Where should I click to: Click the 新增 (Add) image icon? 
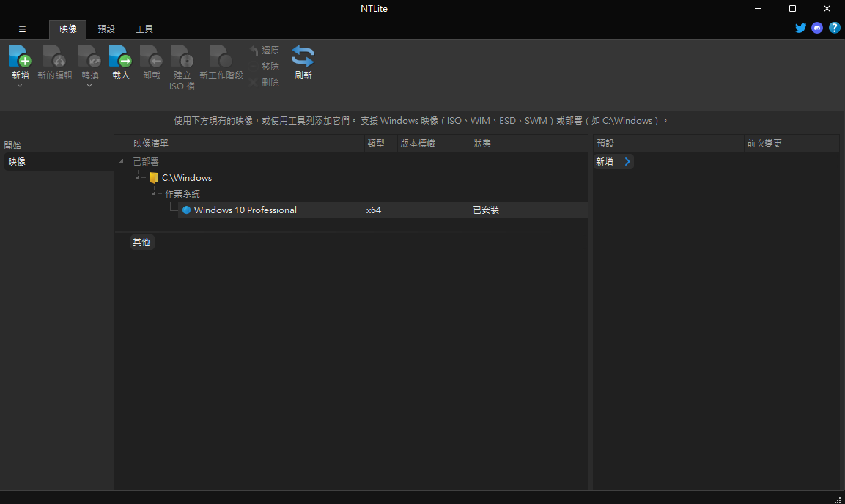20,56
